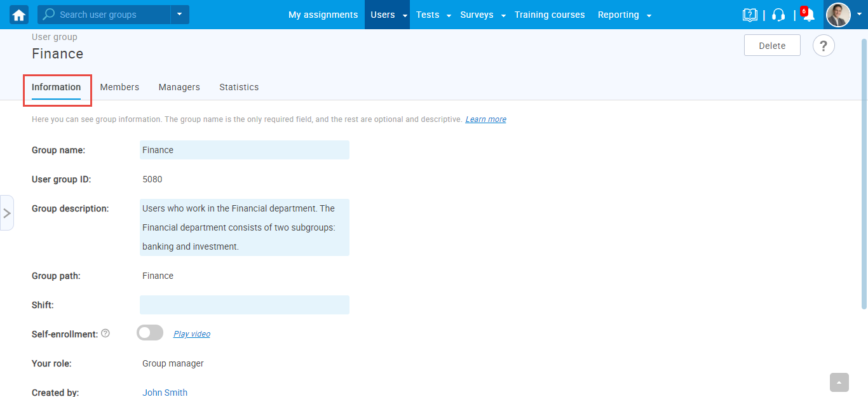The width and height of the screenshot is (868, 397).
Task: Expand the Users menu dropdown
Action: pos(405,15)
